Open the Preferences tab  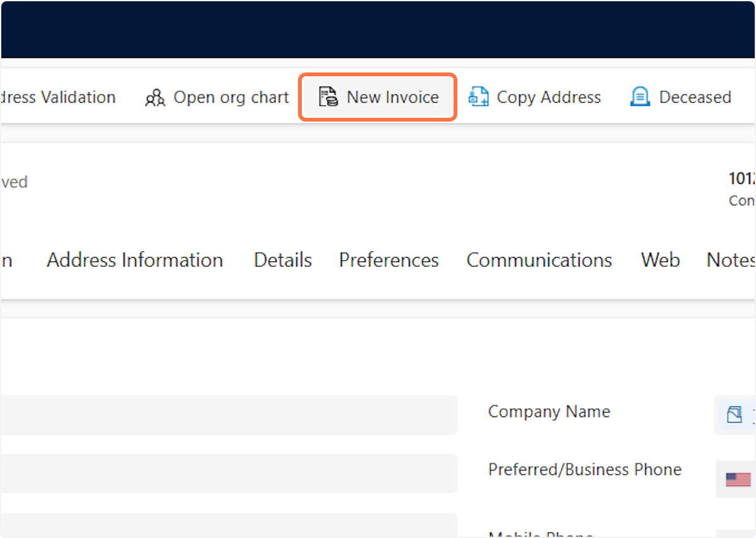(x=389, y=260)
